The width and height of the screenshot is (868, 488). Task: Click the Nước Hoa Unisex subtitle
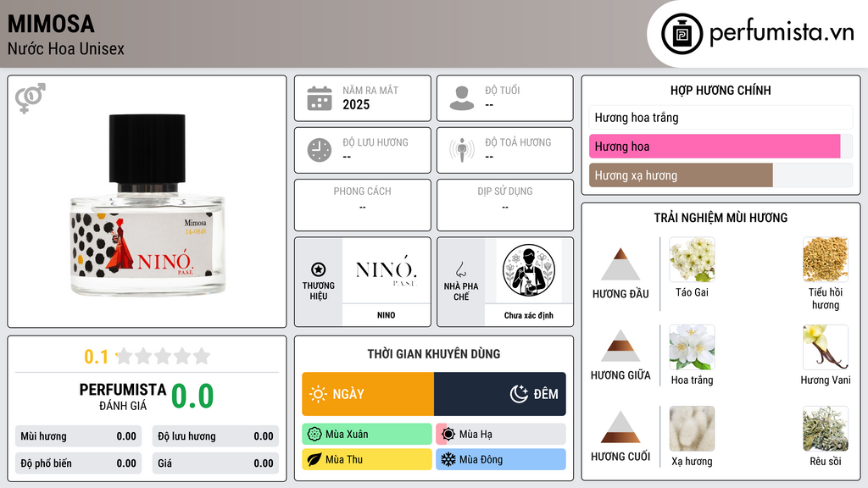pos(66,48)
